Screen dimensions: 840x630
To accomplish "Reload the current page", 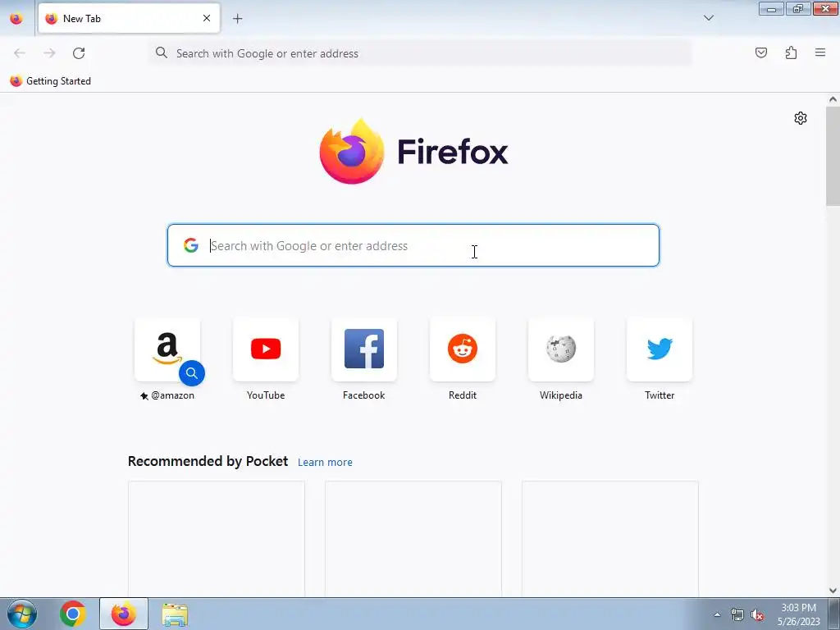I will (x=79, y=53).
